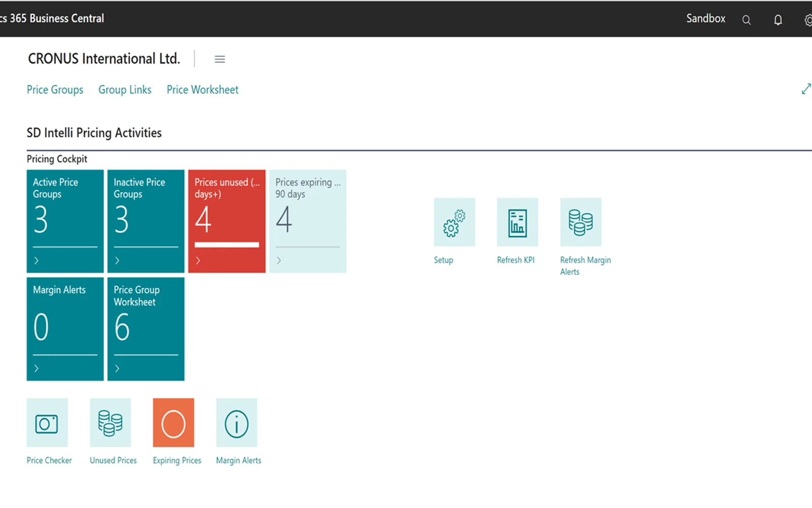Open the Margin Alerts info icon
This screenshot has width=812, height=508.
tap(236, 423)
